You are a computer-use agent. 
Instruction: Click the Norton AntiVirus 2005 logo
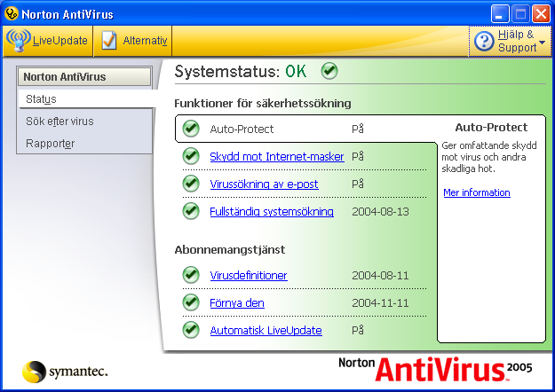[435, 369]
